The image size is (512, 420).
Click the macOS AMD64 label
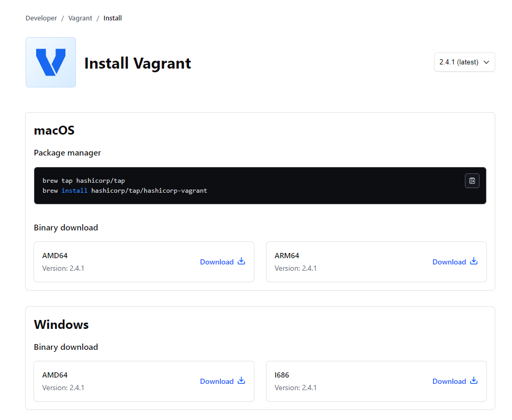tap(55, 256)
